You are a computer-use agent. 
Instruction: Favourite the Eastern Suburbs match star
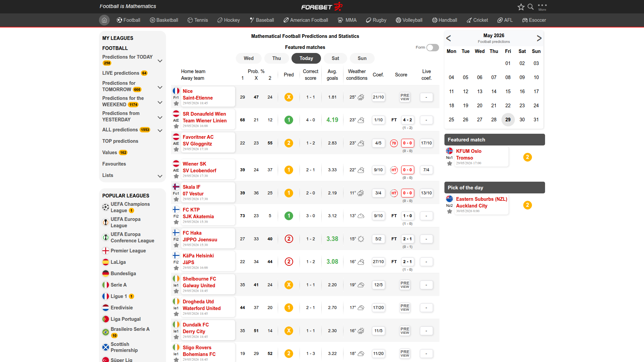(449, 212)
